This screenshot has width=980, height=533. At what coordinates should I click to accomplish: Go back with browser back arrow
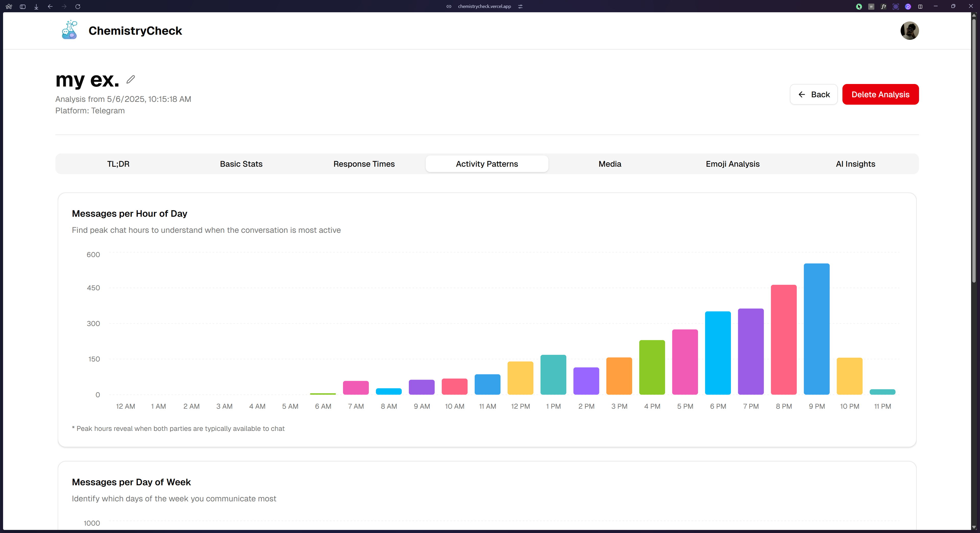(x=50, y=6)
